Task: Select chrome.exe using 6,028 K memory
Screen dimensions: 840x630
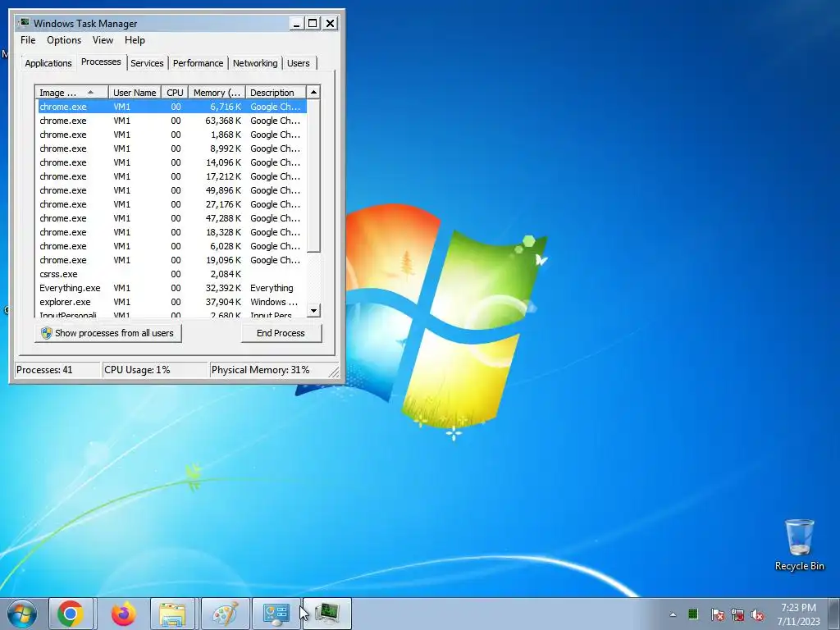Action: (171, 246)
